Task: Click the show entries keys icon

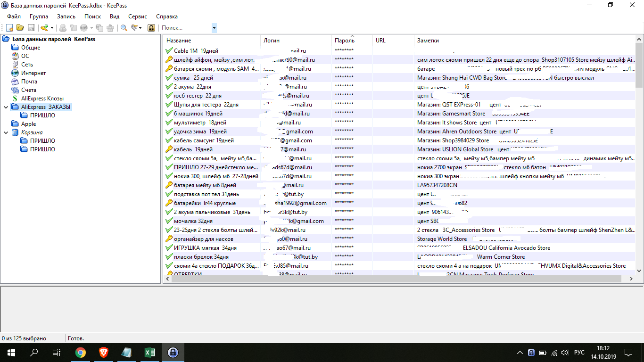Action: (x=134, y=28)
